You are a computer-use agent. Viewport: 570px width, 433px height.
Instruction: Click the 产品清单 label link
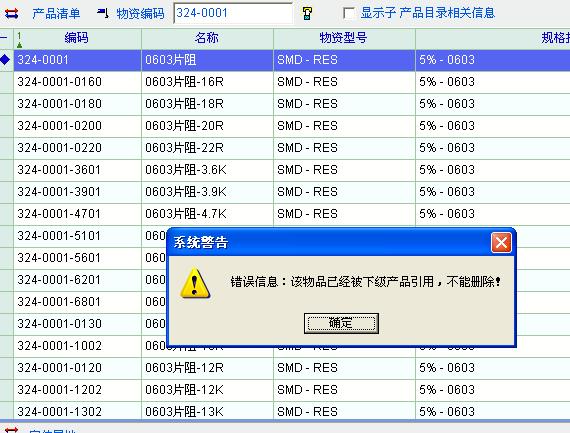point(56,13)
